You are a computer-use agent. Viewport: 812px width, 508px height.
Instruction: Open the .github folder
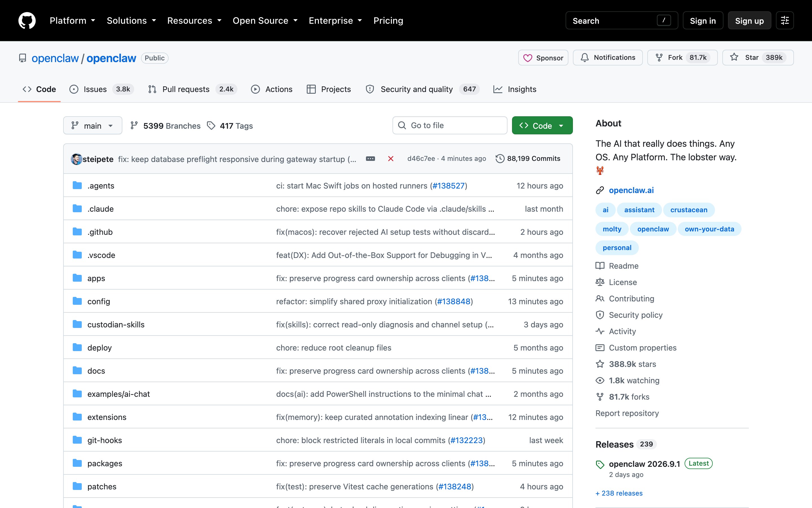tap(100, 232)
